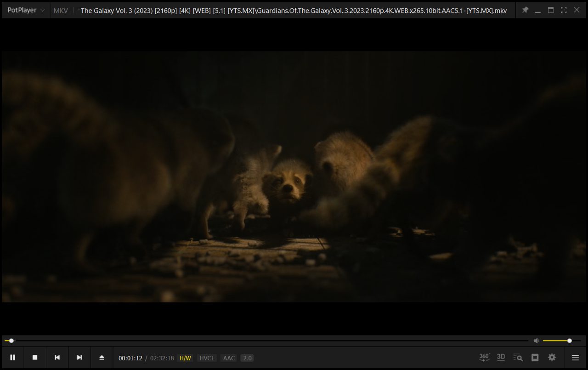Screen dimensions: 588x370
Task: Mute audio with the speaker icon
Action: coord(537,341)
